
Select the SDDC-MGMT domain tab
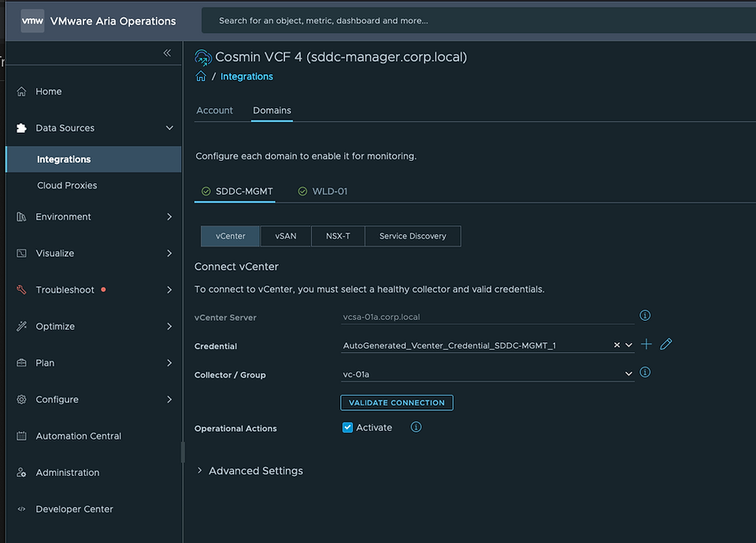click(x=235, y=192)
